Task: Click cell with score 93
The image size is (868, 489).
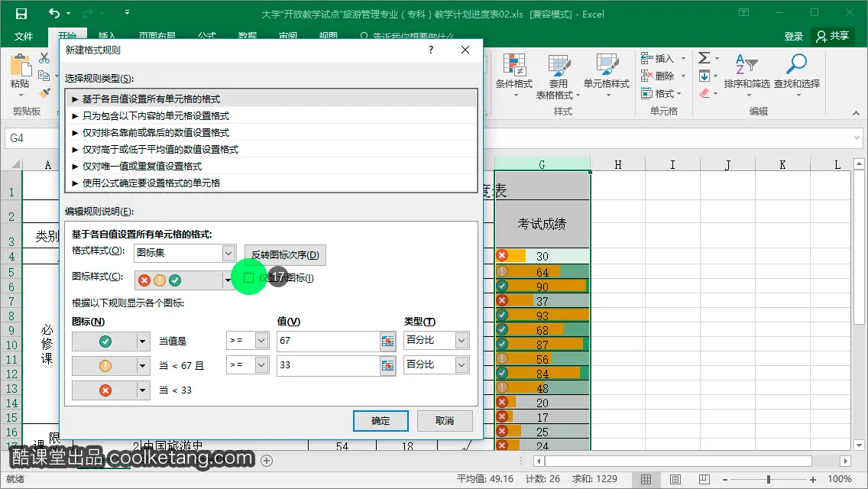Action: click(542, 315)
